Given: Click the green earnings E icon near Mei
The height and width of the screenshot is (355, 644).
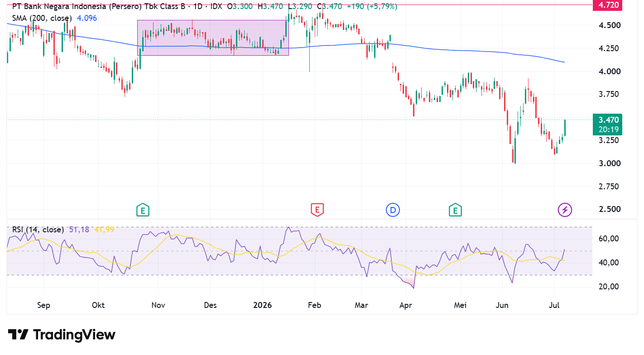Looking at the screenshot, I should [455, 210].
